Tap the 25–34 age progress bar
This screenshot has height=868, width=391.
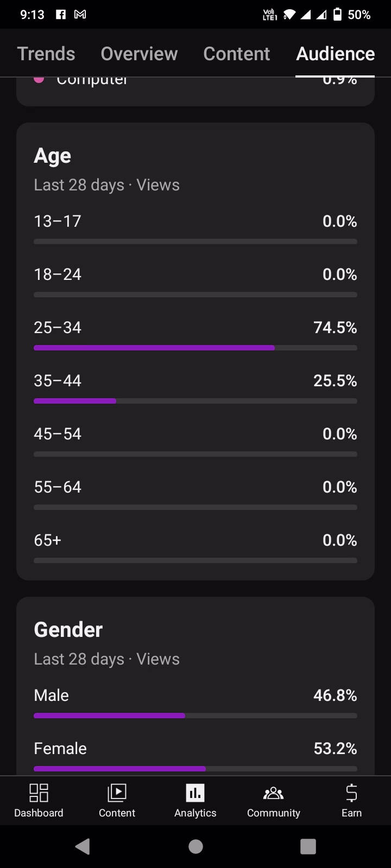pos(195,348)
